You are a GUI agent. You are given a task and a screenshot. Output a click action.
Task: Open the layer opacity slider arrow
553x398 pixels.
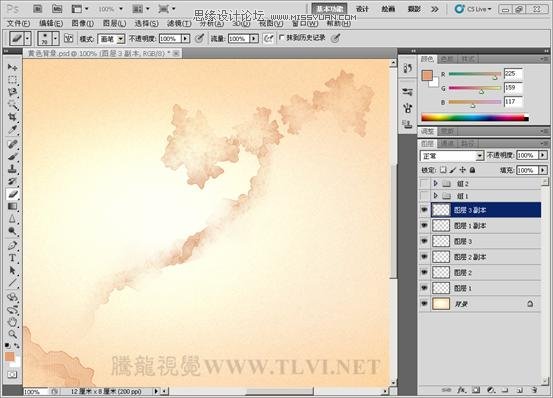pos(543,155)
